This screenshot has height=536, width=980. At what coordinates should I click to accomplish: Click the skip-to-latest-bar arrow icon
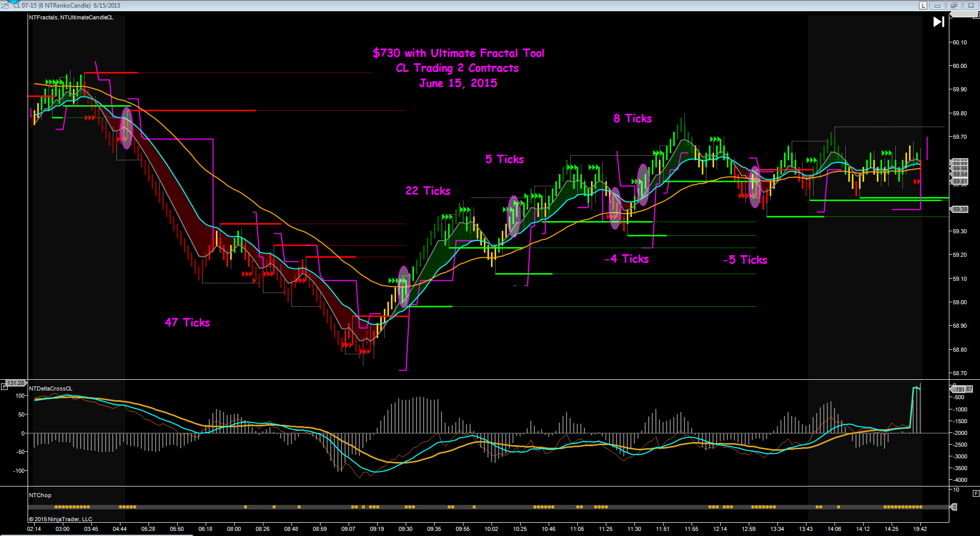point(938,22)
